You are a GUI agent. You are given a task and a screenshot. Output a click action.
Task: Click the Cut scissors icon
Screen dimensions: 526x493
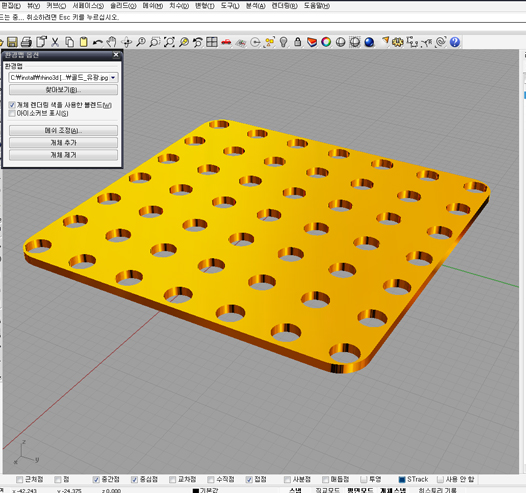pyautogui.click(x=55, y=42)
